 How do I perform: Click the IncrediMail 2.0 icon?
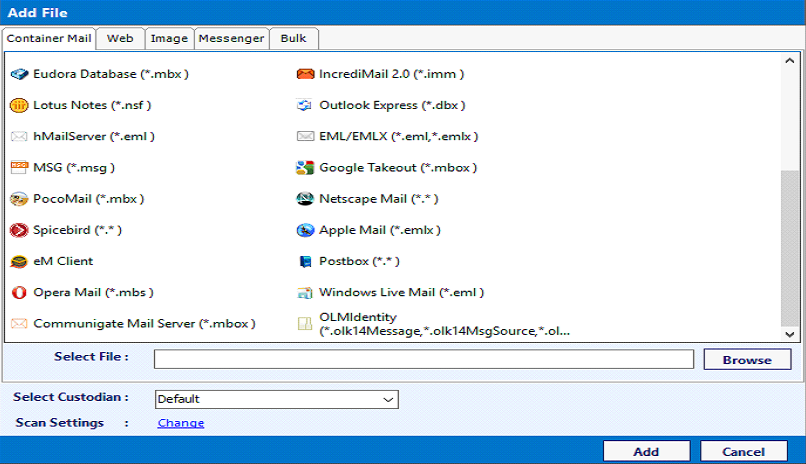click(x=305, y=75)
